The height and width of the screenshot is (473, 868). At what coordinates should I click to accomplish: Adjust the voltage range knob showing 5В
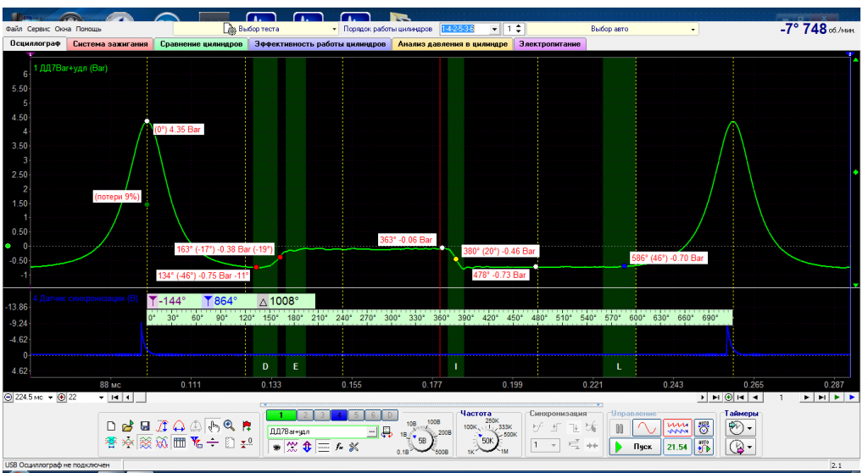[422, 441]
